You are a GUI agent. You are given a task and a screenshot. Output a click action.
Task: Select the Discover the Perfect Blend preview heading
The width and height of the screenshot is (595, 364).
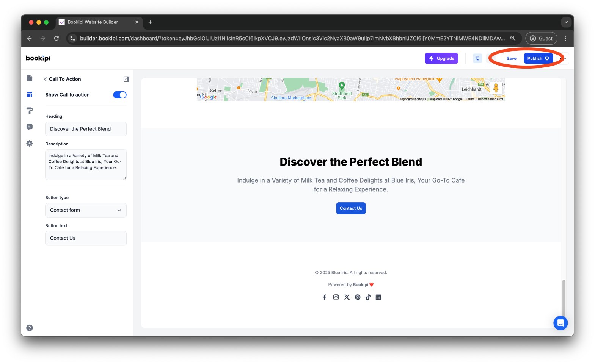point(351,162)
